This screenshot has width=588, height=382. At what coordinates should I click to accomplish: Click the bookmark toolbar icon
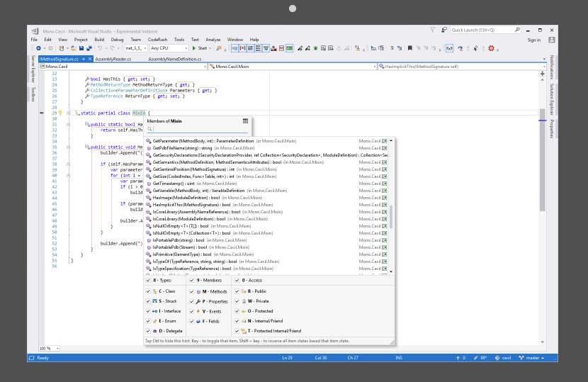coord(410,48)
